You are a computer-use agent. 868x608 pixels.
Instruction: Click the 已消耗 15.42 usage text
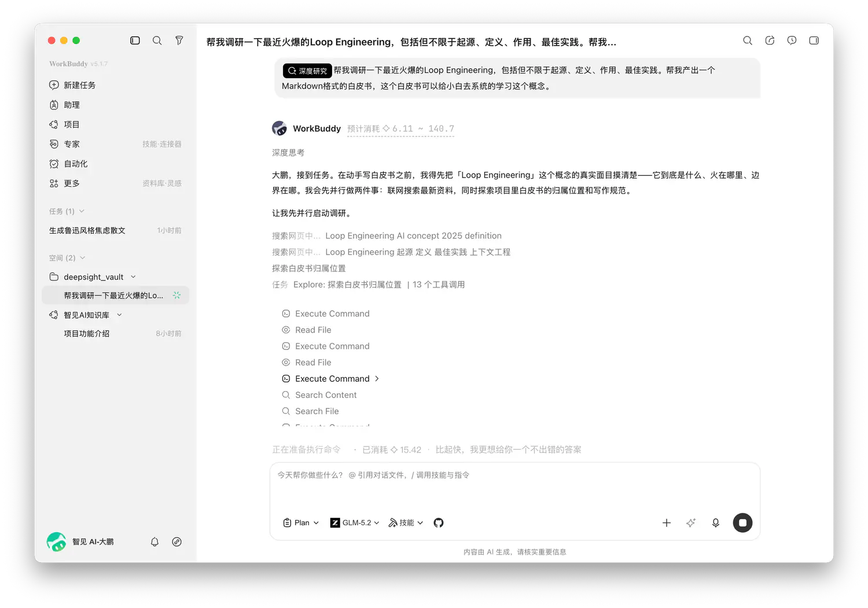click(x=392, y=449)
